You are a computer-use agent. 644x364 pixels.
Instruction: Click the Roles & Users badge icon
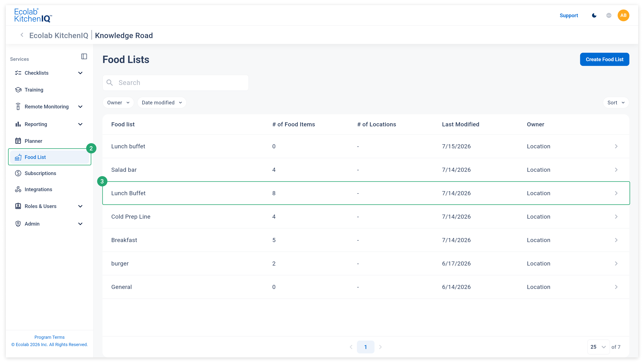(18, 206)
